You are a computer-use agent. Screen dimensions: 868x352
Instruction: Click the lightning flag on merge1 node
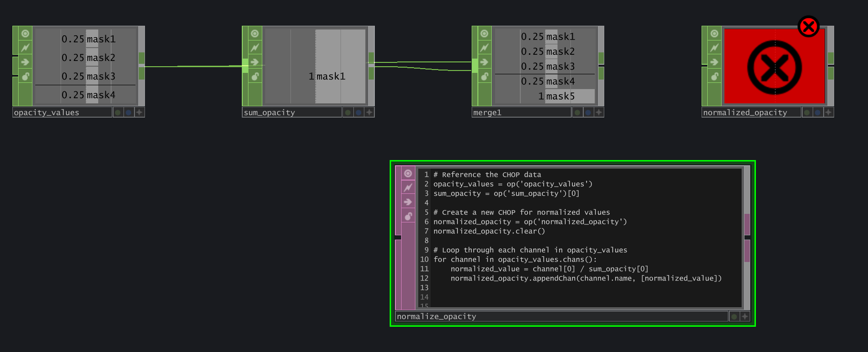(x=484, y=48)
